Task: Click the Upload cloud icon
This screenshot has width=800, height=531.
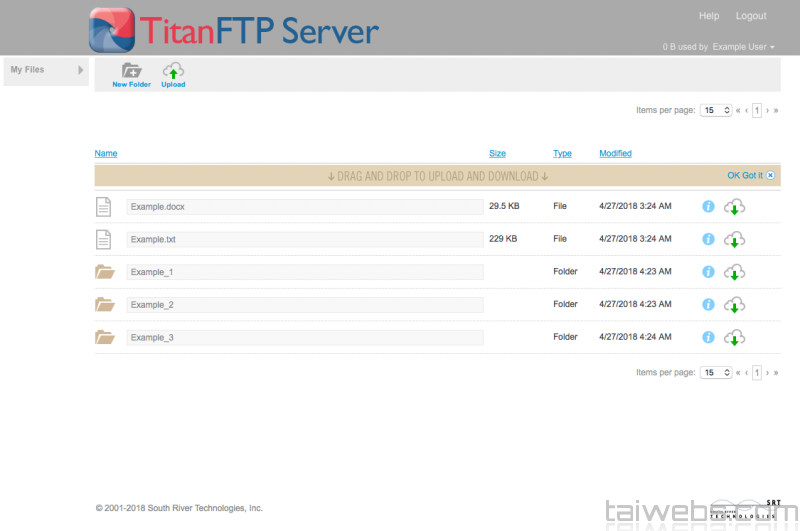Action: [173, 71]
